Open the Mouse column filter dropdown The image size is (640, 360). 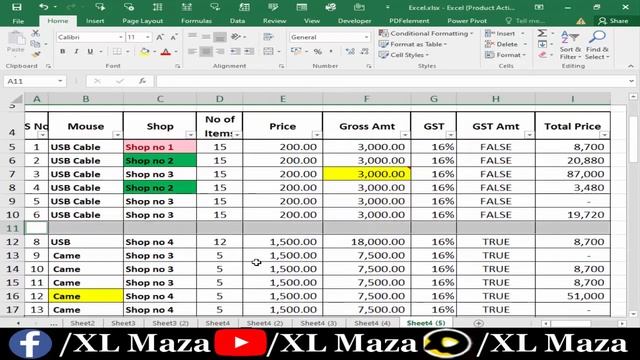[117, 135]
